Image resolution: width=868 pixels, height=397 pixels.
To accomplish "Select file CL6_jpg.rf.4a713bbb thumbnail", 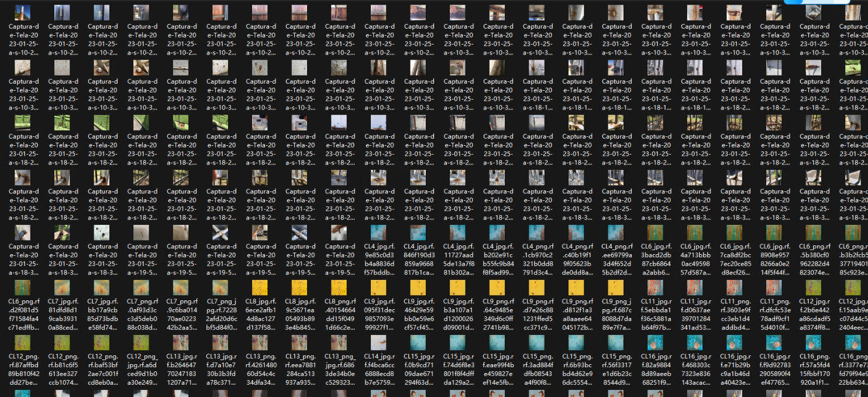I will [x=696, y=232].
